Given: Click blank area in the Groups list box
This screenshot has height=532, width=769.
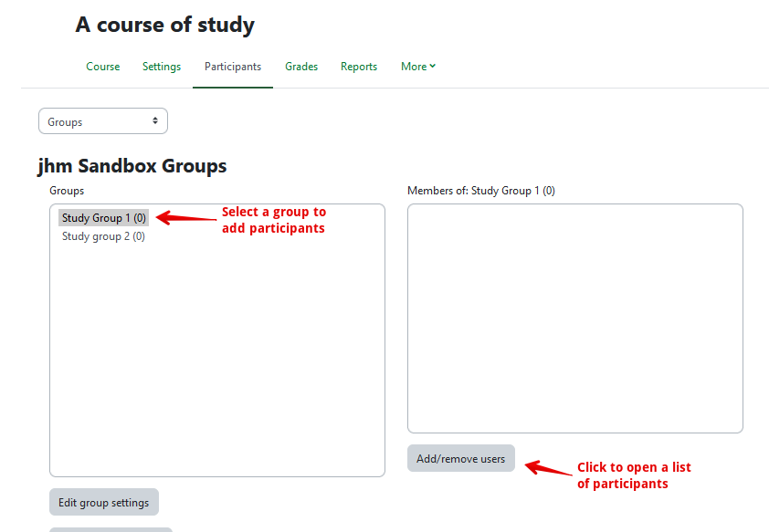Looking at the screenshot, I should point(217,365).
